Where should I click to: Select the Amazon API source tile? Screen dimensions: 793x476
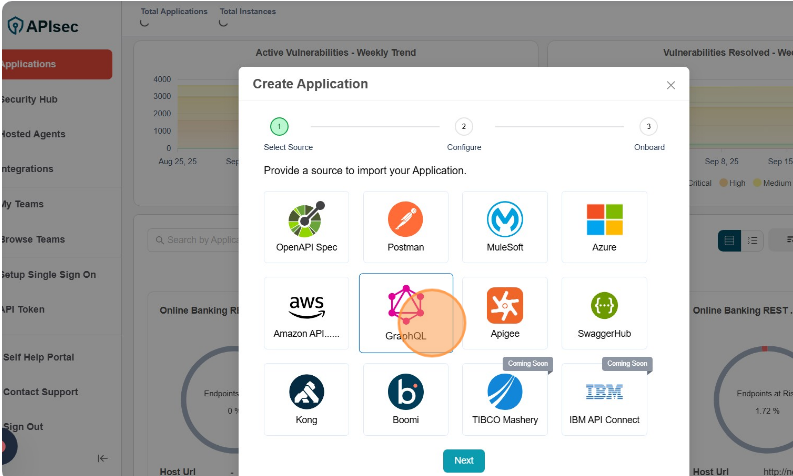tap(306, 306)
